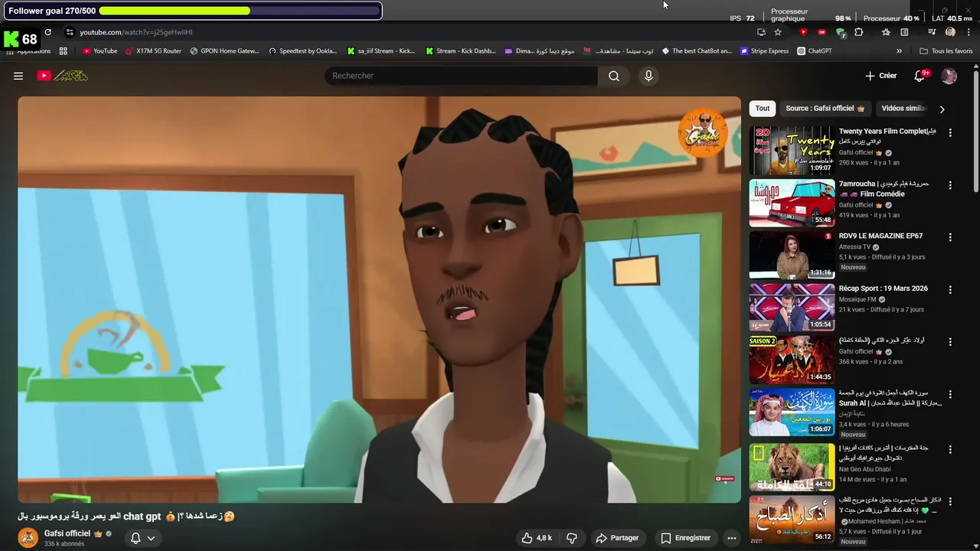This screenshot has height=551, width=980.
Task: Click the Partager share button
Action: tap(617, 538)
